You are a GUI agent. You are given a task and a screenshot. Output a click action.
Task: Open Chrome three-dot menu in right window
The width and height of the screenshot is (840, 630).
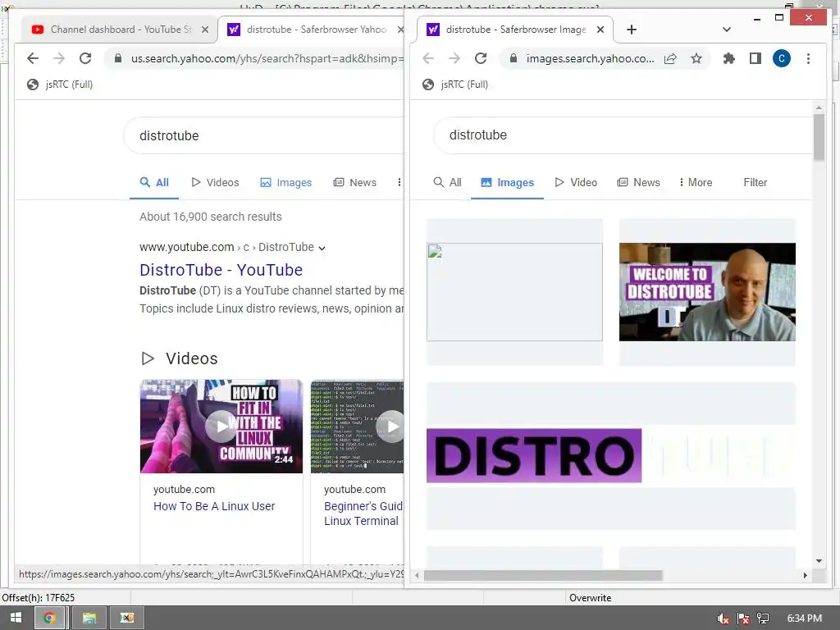808,58
